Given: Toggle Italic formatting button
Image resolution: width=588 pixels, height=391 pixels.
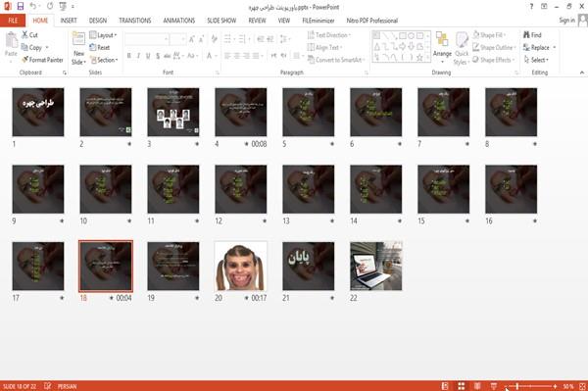Looking at the screenshot, I should (x=138, y=56).
